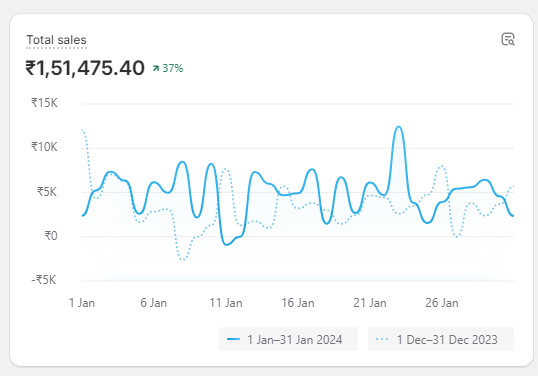Image resolution: width=538 pixels, height=376 pixels.
Task: Toggle the 1 Dec–31 Dec 2023 legend
Action: click(441, 339)
